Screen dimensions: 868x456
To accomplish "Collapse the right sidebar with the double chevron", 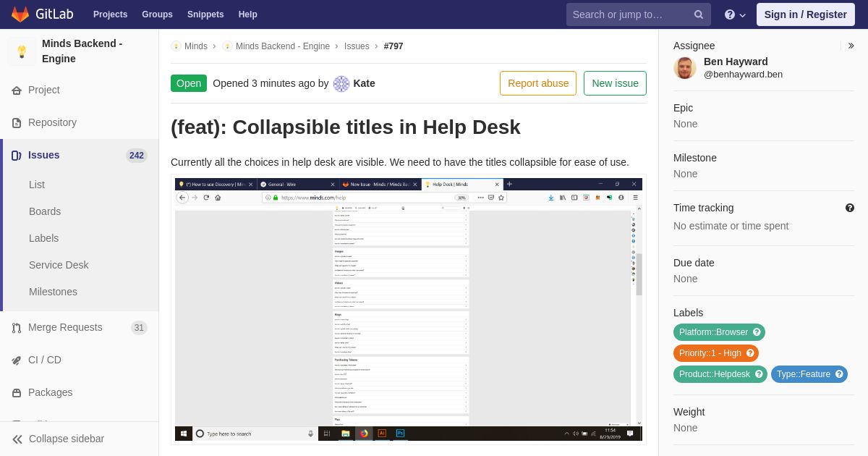I will 851,46.
